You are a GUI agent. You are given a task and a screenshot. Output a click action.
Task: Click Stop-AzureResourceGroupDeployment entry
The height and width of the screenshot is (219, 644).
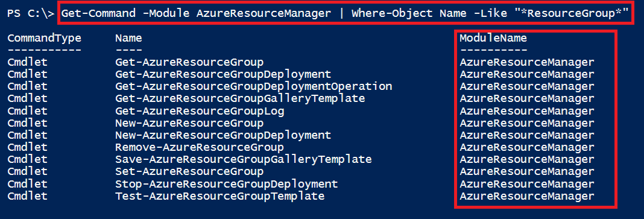[x=226, y=183]
